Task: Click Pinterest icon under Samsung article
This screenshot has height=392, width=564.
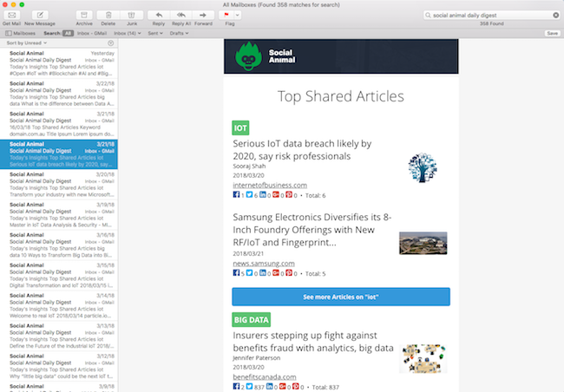Action: [289, 272]
